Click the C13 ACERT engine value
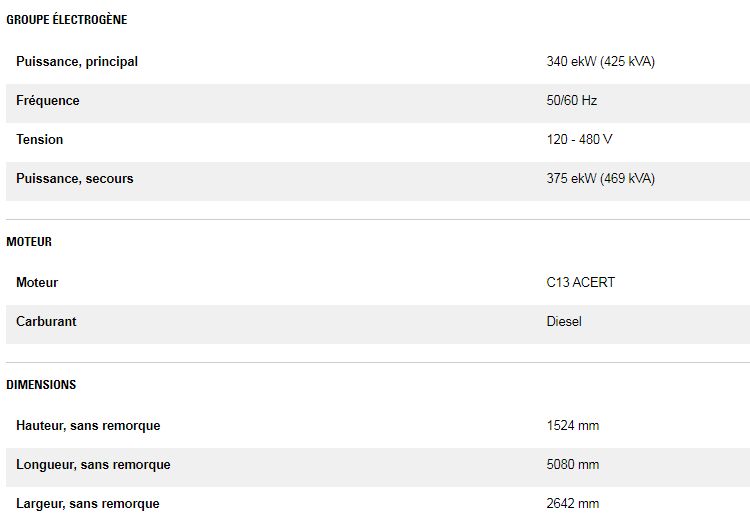This screenshot has width=750, height=527. (580, 283)
